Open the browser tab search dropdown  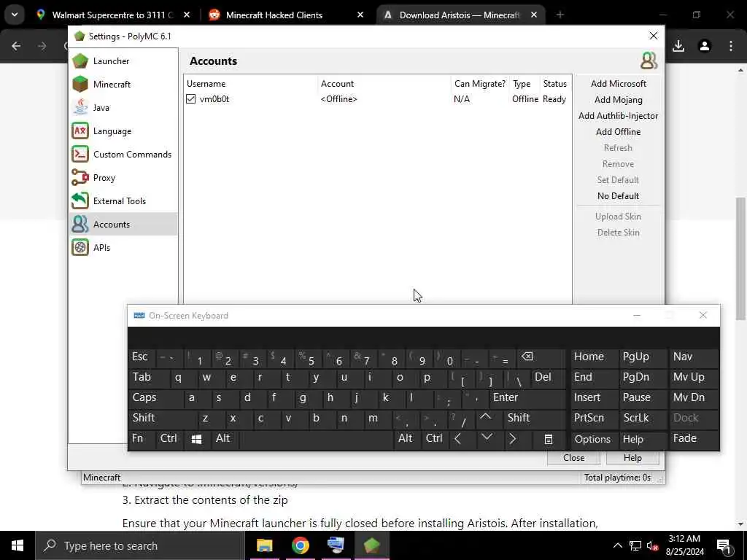pyautogui.click(x=15, y=15)
